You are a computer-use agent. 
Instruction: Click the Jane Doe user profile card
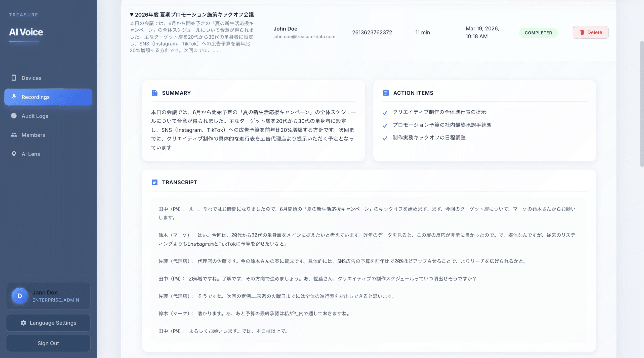click(x=48, y=296)
